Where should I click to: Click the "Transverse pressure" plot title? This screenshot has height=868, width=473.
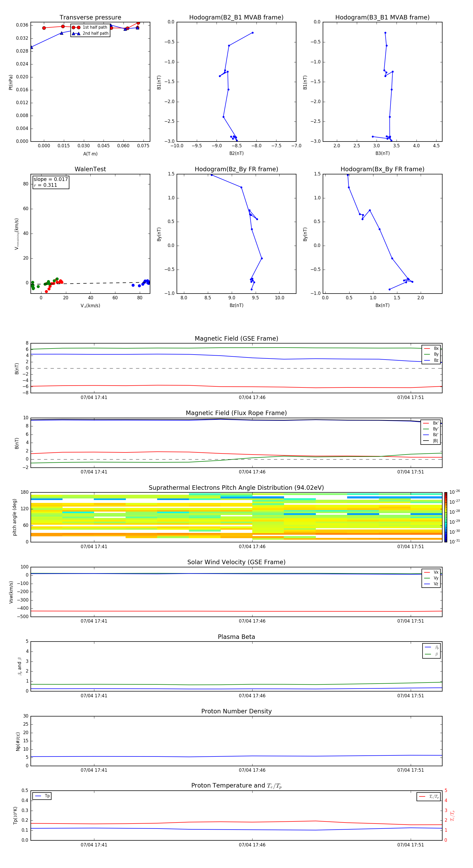(90, 18)
